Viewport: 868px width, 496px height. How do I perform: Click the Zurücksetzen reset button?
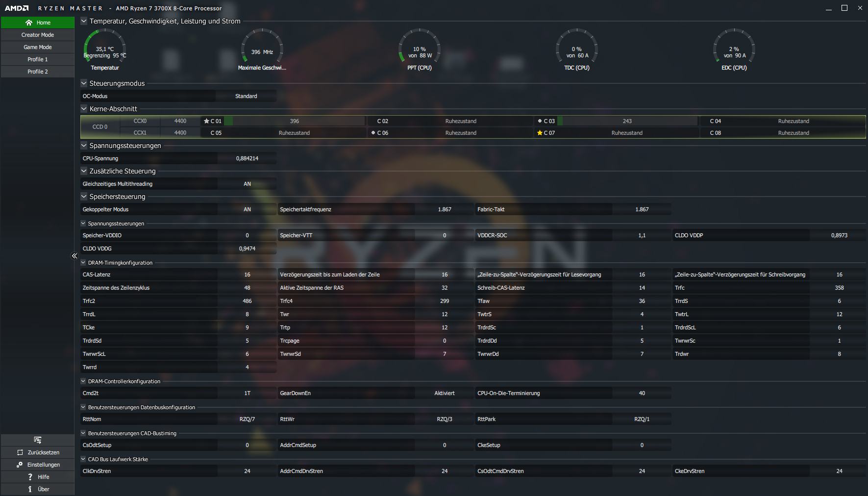pyautogui.click(x=38, y=452)
